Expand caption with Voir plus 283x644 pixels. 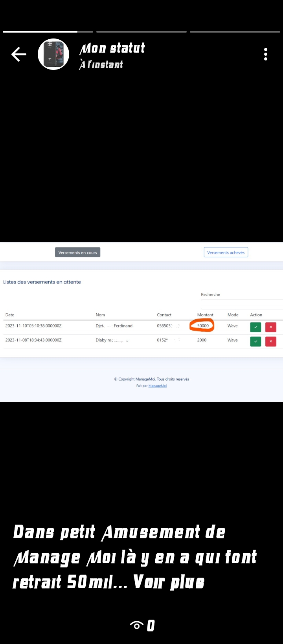[x=169, y=582]
